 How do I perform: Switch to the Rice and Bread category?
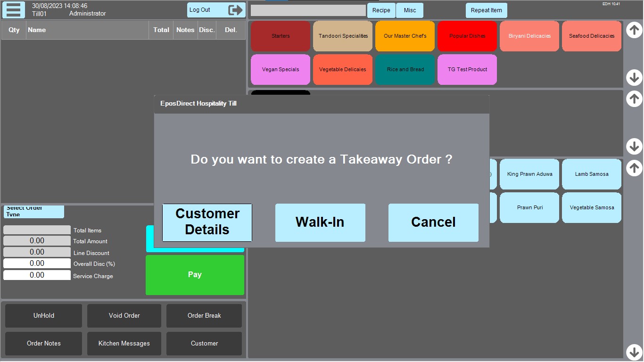[x=405, y=70]
